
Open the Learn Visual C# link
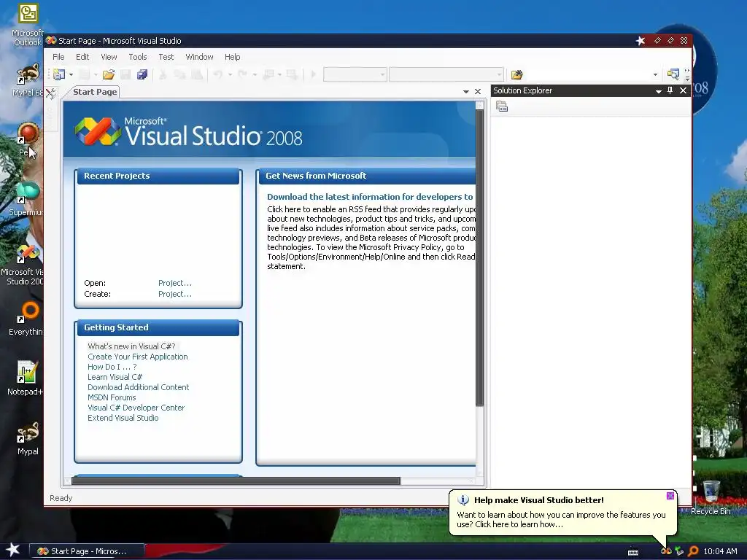115,377
